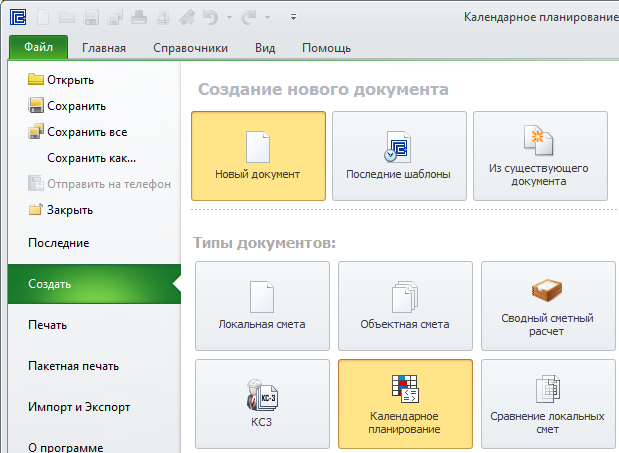The width and height of the screenshot is (619, 453).
Task: Select the Сводный сметный расчет document type
Action: pyautogui.click(x=548, y=306)
